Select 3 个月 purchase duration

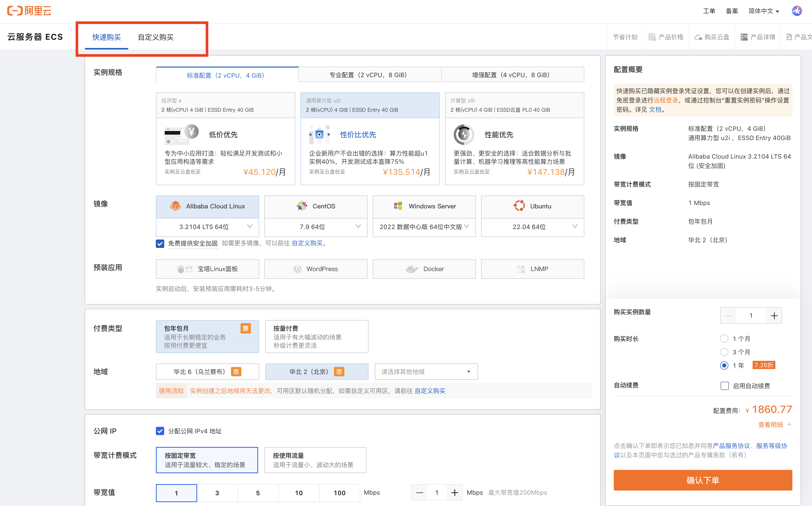[x=724, y=352]
